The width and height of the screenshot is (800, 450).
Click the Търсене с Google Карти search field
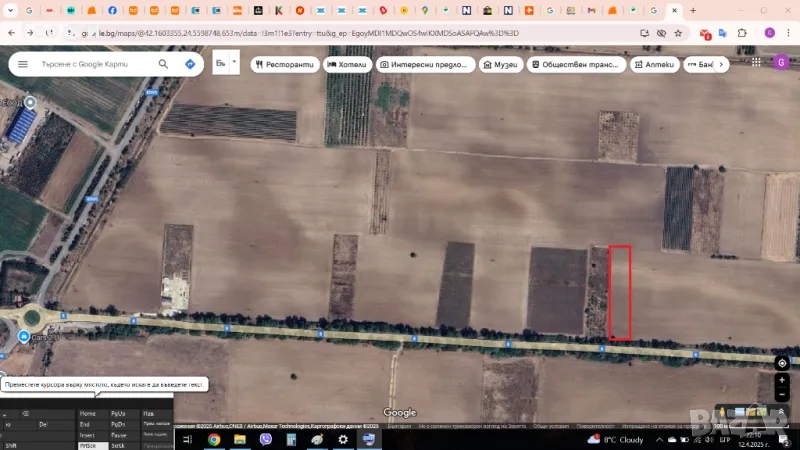click(90, 64)
